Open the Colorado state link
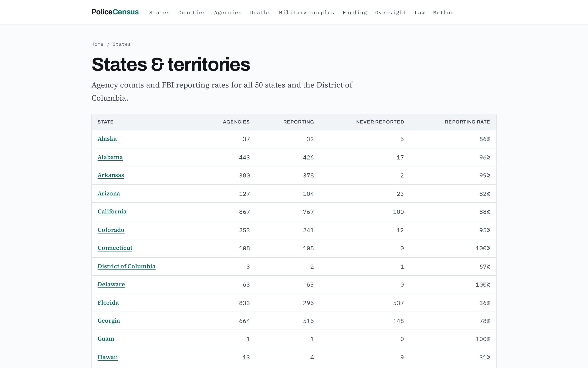 (x=111, y=230)
